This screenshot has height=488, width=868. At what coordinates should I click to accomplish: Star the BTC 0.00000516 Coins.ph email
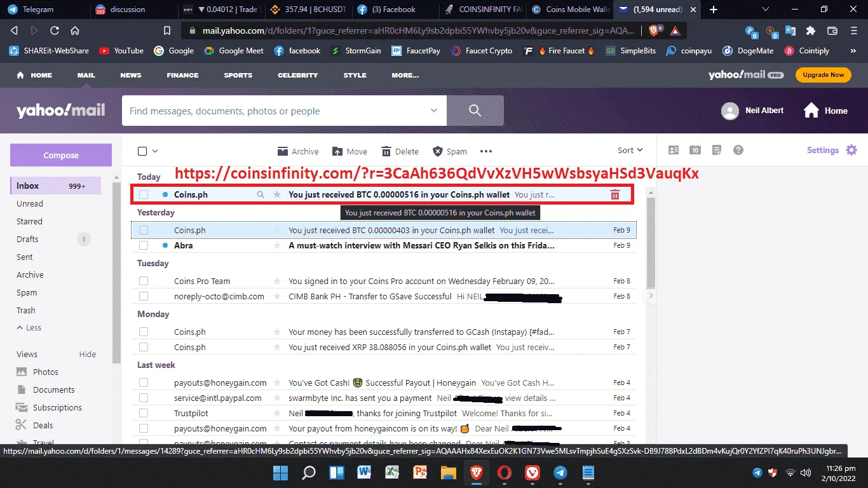coord(276,194)
